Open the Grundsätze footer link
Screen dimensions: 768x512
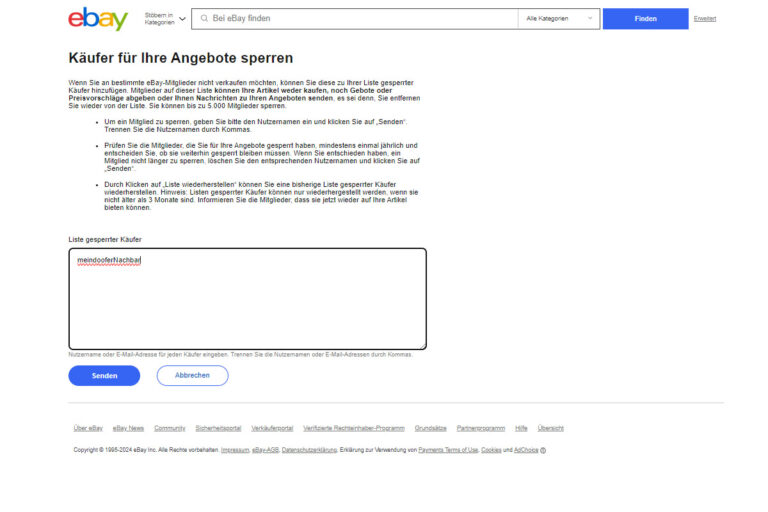[x=431, y=428]
